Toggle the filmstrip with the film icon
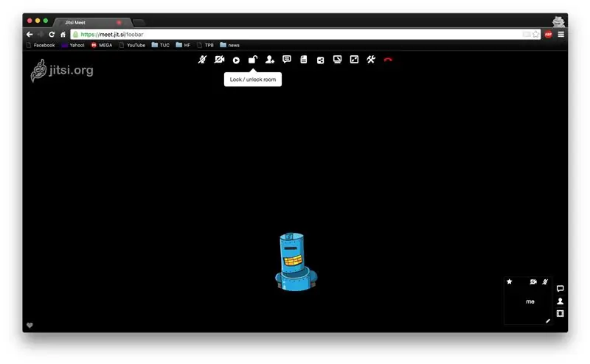Viewport: 590px width, 364px height. [x=560, y=314]
